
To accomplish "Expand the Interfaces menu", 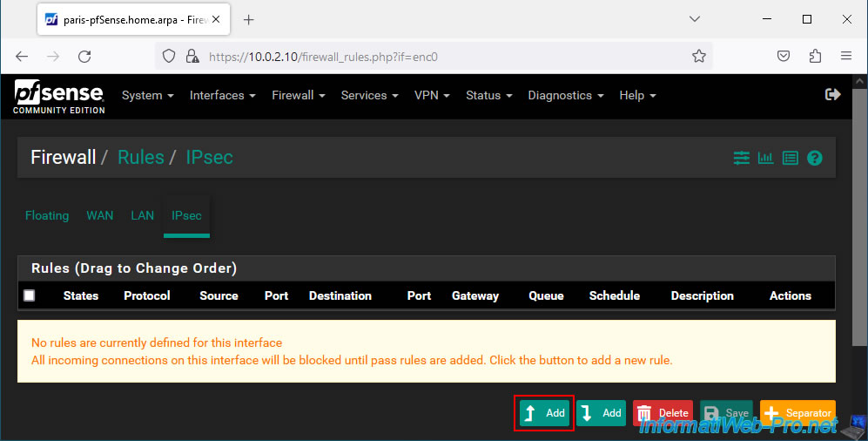I will (223, 95).
